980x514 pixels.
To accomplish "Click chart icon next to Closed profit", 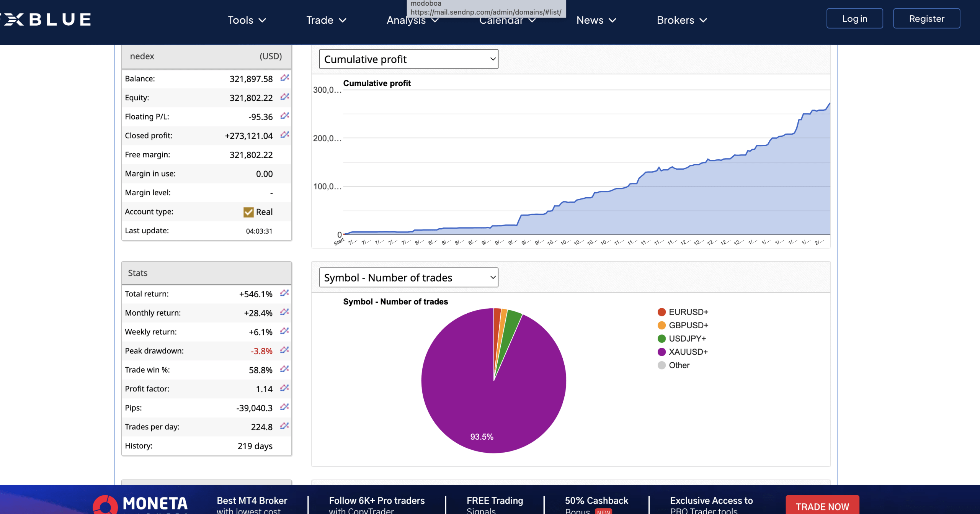I will [284, 135].
